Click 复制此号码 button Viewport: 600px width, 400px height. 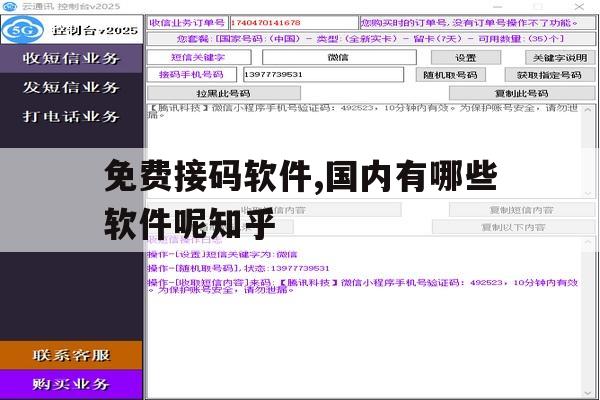point(522,93)
